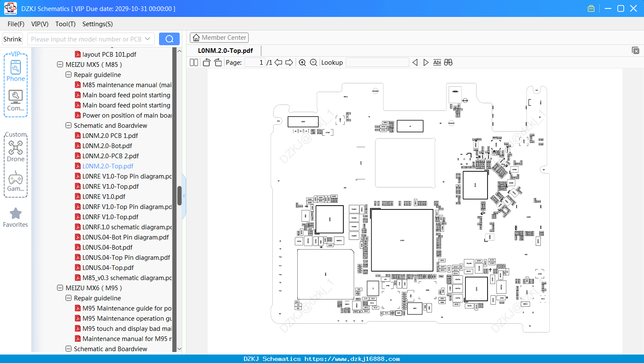Screen dimensions: 644x363
Task: Open the Phone category
Action: click(16, 70)
